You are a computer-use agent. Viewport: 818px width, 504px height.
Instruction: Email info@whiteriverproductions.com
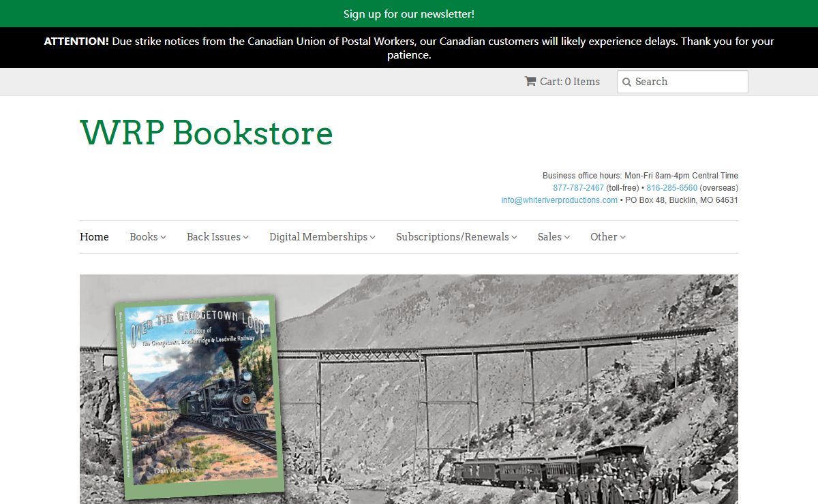coord(559,200)
